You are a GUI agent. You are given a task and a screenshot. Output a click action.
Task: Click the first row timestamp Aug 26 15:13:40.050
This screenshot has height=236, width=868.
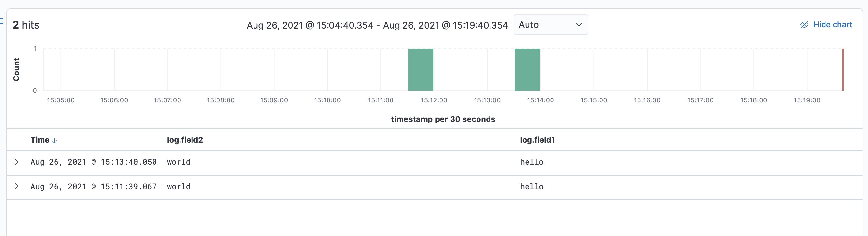[x=94, y=162]
